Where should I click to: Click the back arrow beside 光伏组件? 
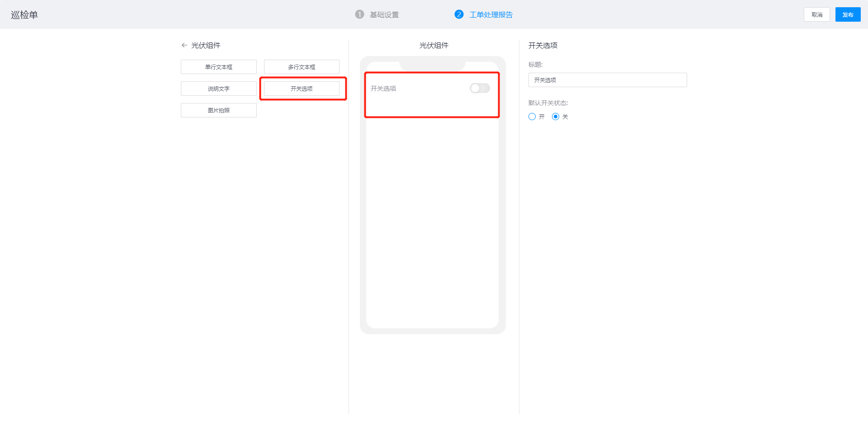tap(184, 45)
